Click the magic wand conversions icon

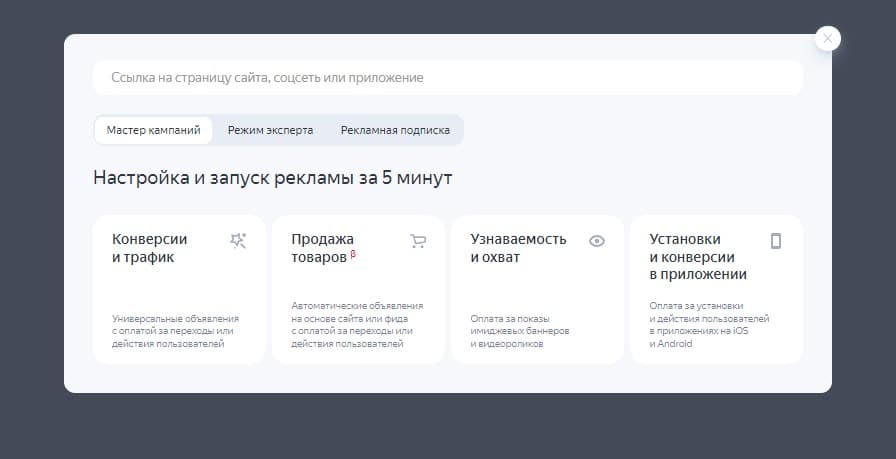(238, 241)
